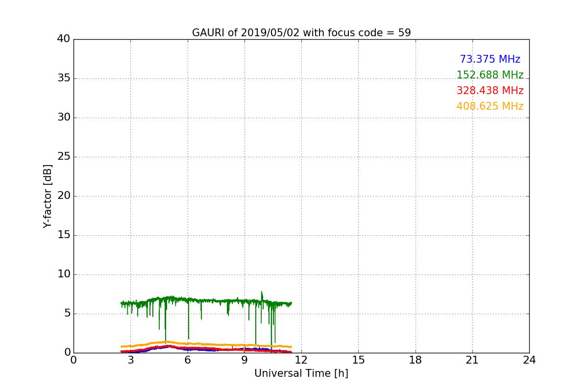The width and height of the screenshot is (588, 392).
Task: Click the 'Y-factor [dB]' axis label
Action: [x=48, y=196]
